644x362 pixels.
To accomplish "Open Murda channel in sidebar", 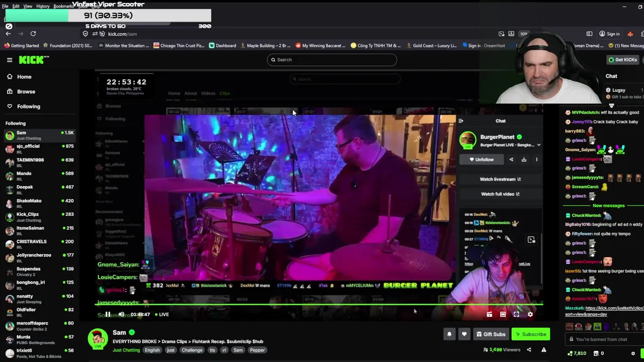I will pyautogui.click(x=39, y=339).
